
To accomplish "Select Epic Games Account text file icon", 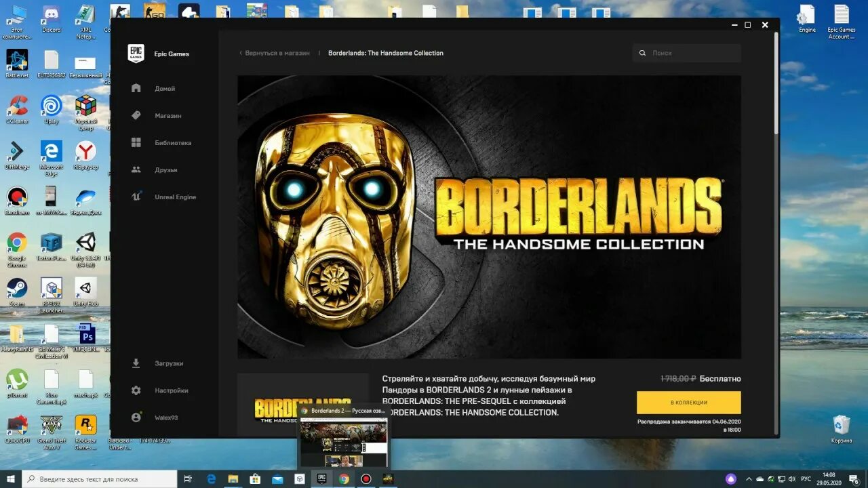I will pos(842,22).
